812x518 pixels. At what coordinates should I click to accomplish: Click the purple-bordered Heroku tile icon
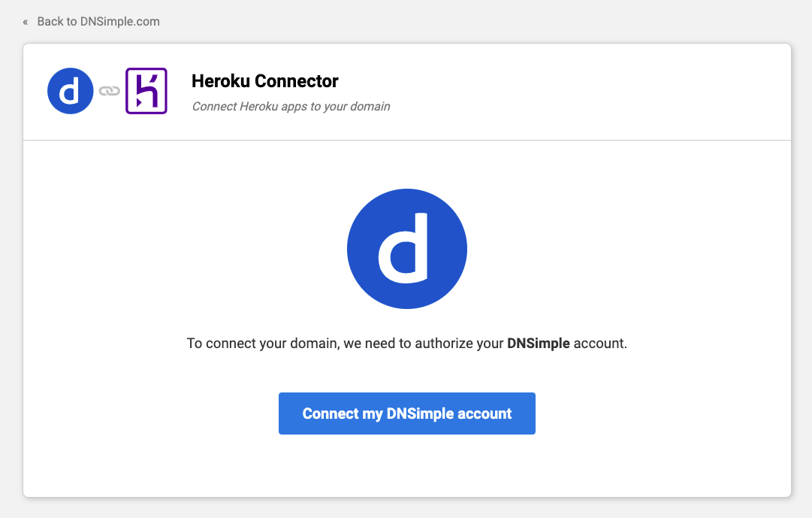pyautogui.click(x=145, y=90)
